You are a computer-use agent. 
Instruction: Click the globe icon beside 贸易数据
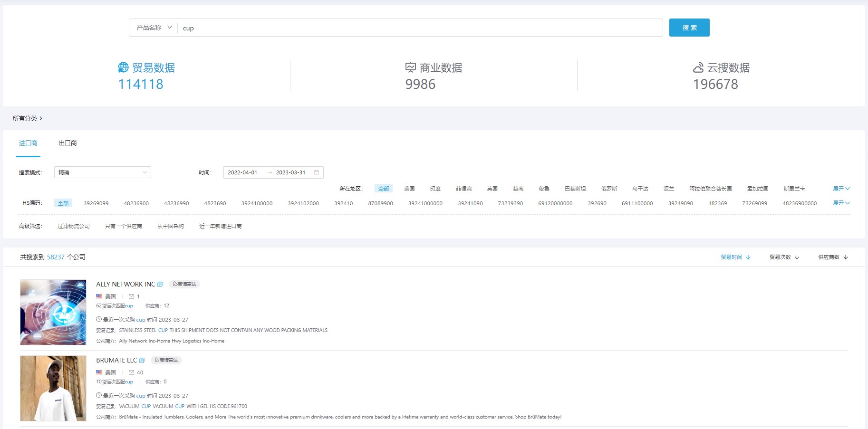click(x=123, y=67)
